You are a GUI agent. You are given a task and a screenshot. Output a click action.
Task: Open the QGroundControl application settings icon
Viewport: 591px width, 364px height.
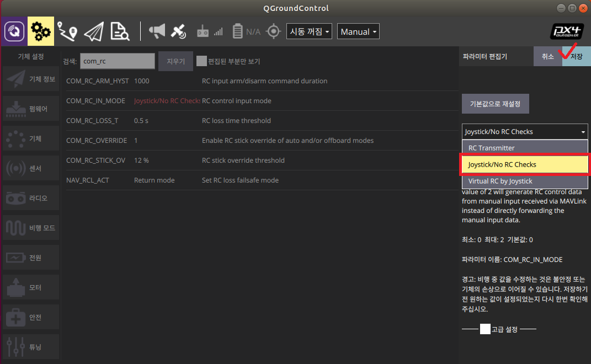point(14,31)
